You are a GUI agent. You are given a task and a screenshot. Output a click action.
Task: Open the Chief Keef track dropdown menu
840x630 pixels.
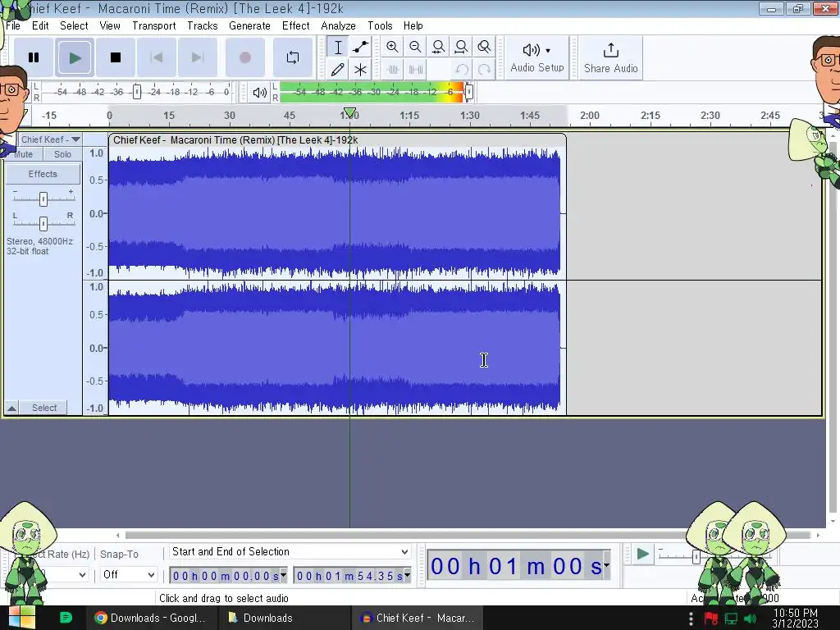click(50, 139)
